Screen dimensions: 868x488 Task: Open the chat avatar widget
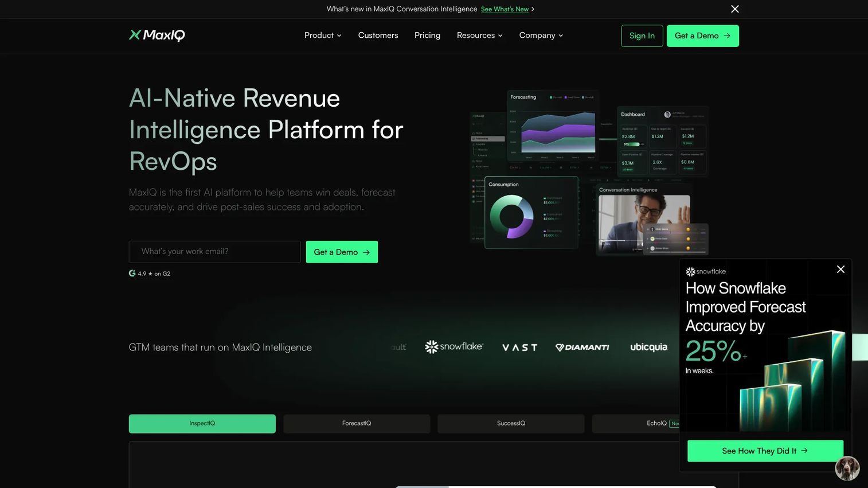(847, 468)
